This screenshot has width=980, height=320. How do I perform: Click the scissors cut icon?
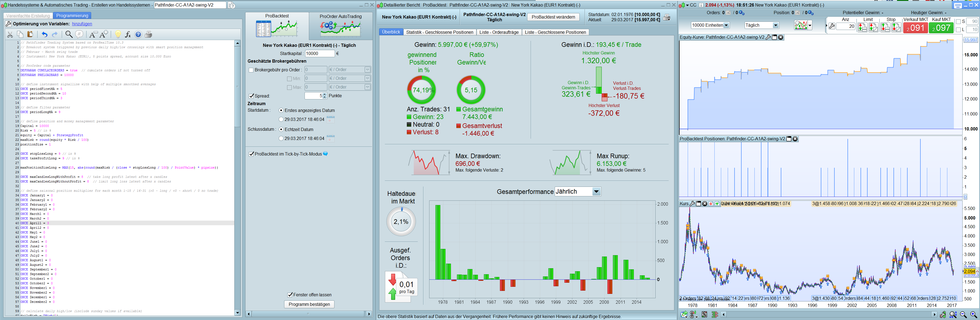pyautogui.click(x=10, y=35)
